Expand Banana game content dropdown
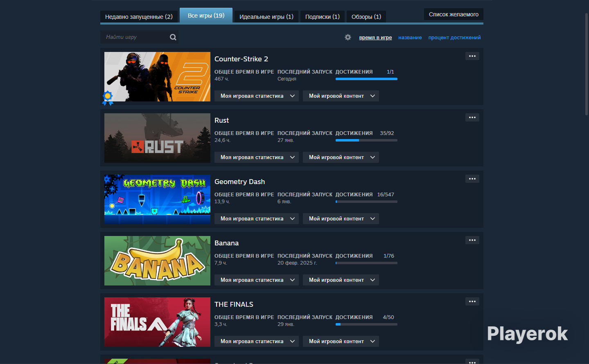 (x=341, y=280)
